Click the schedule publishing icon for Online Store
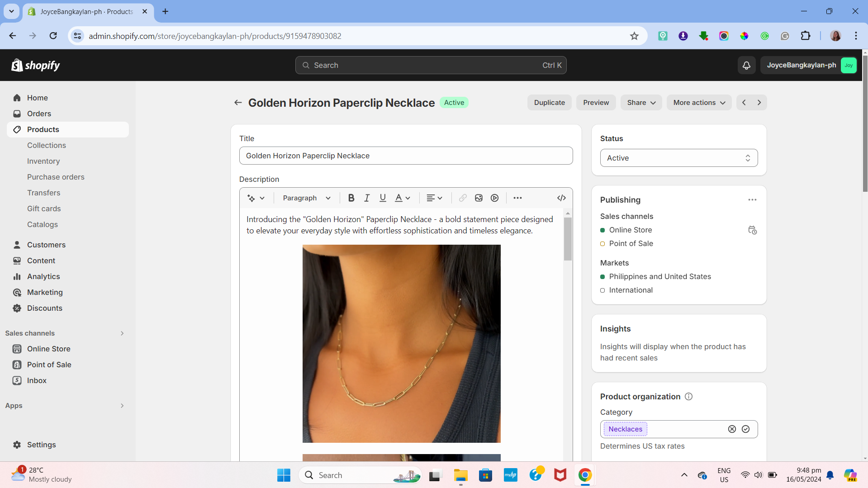868x488 pixels. (x=752, y=230)
